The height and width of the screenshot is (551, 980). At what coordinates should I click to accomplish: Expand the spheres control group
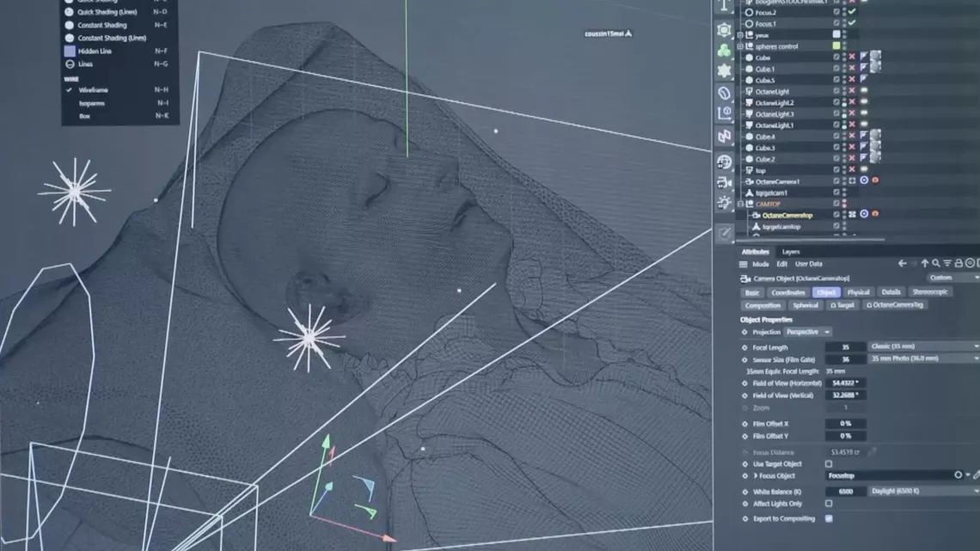(741, 46)
